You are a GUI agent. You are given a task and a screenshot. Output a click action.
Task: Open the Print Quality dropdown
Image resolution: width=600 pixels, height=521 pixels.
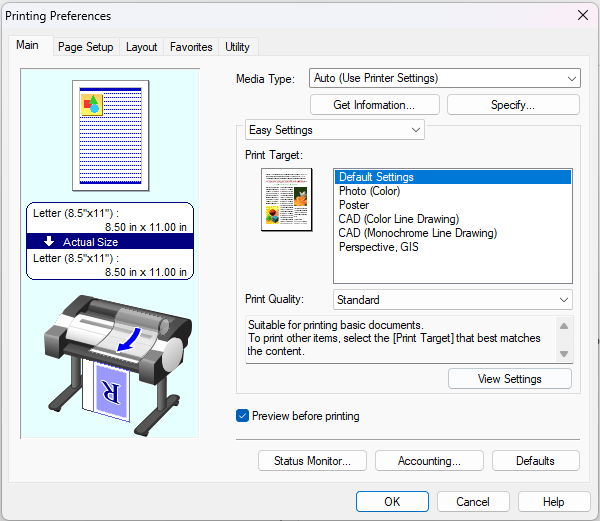(x=452, y=300)
